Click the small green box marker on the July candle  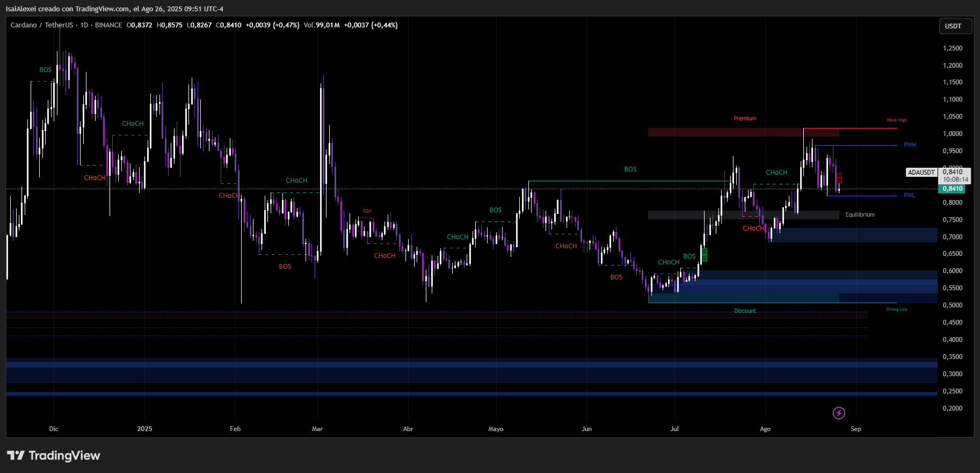(x=704, y=255)
